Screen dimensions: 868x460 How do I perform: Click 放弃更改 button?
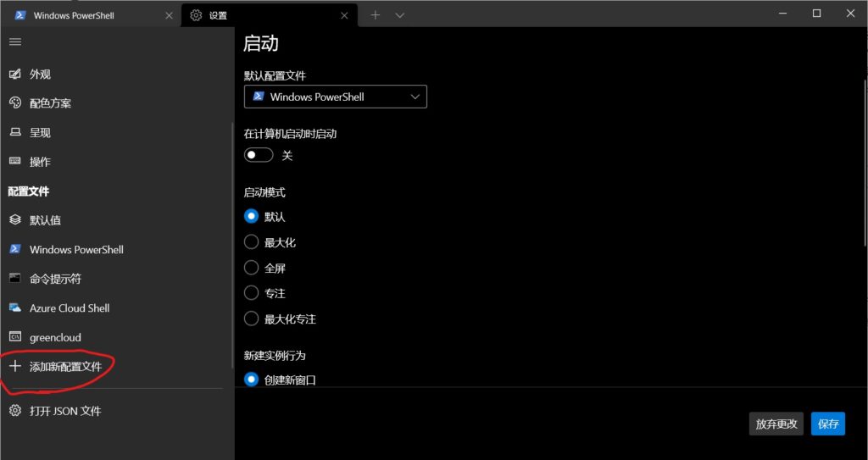pos(776,424)
